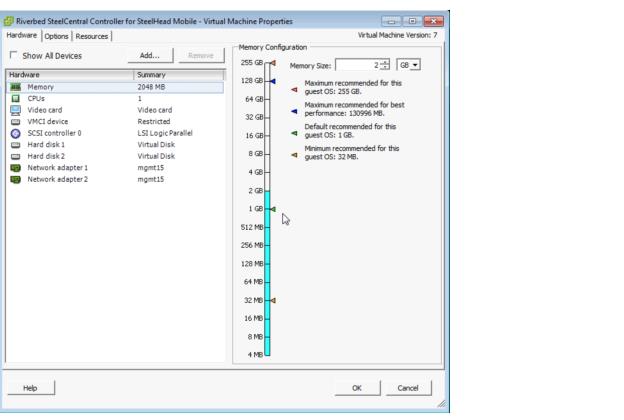Minimize the Virtual Machine Properties window
The image size is (624, 420).
click(391, 21)
